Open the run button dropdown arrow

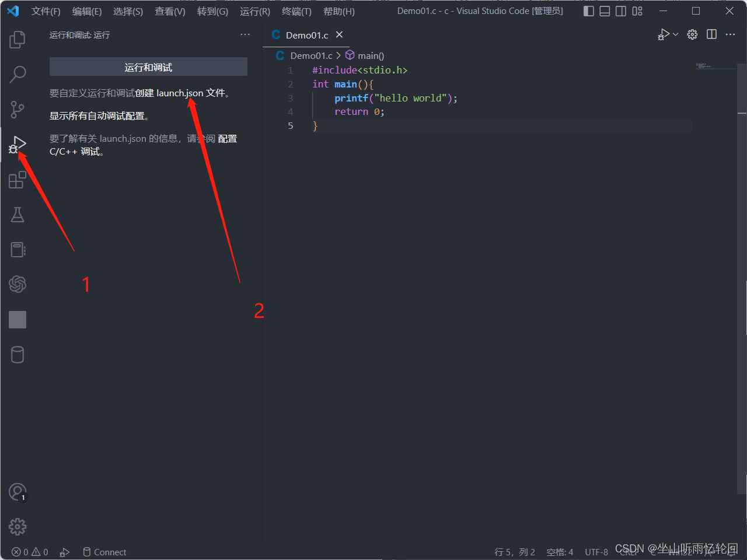[x=675, y=34]
